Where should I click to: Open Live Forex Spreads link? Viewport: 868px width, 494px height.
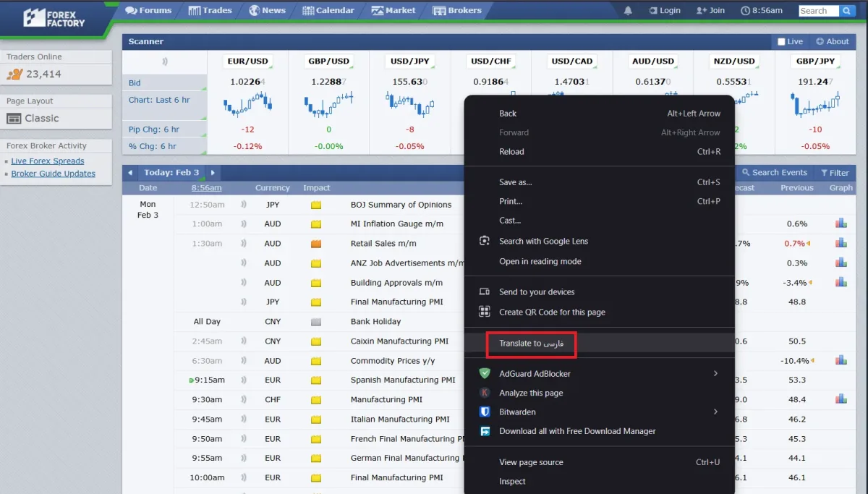pyautogui.click(x=48, y=161)
